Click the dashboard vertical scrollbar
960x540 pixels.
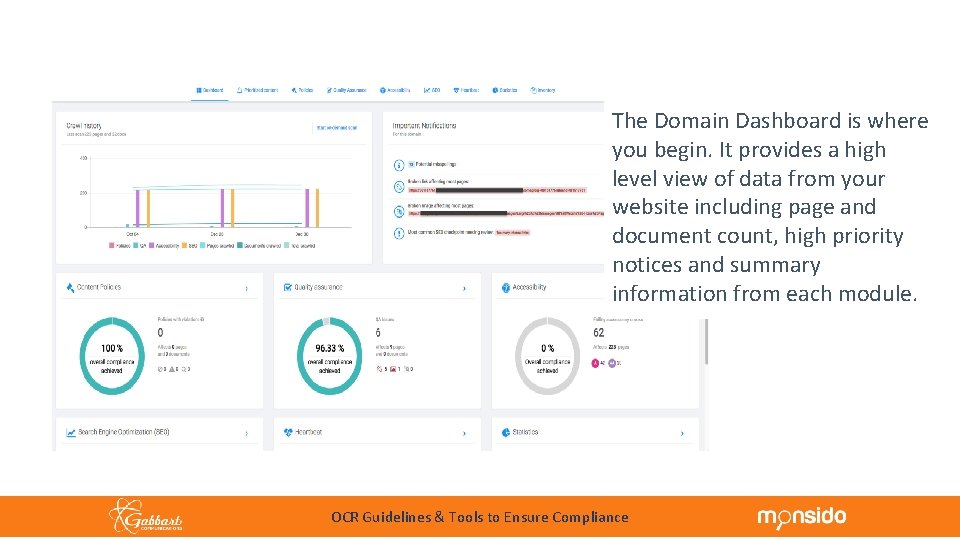[707, 341]
